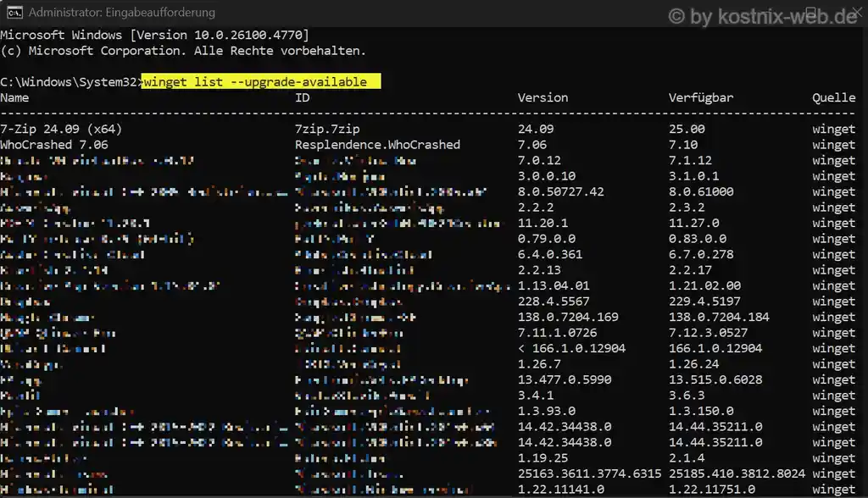Screen dimensions: 868x498
Task: Click the window title 'Administrator: Eingabeaufforderung'
Action: pos(122,12)
